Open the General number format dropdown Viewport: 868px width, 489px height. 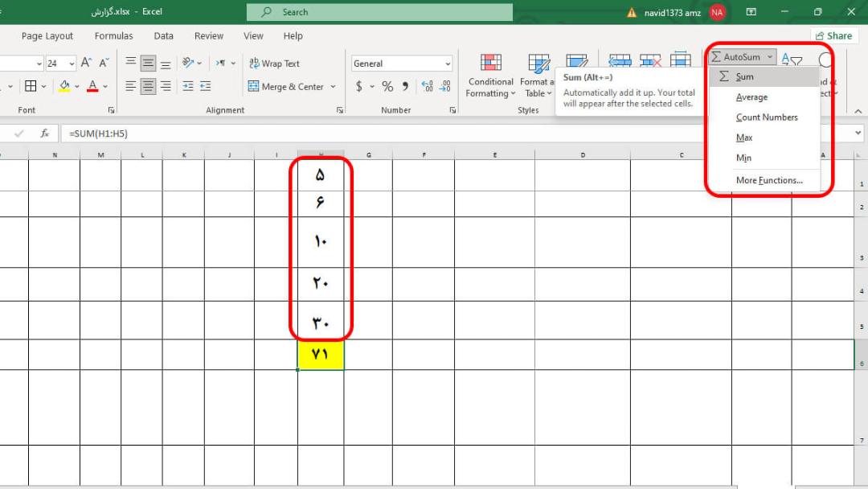click(402, 64)
